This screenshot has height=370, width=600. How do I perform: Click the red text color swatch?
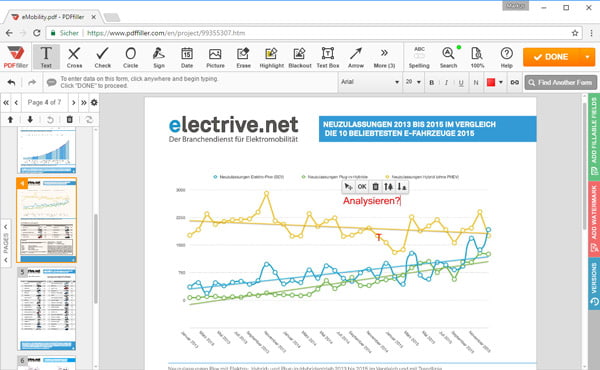pyautogui.click(x=491, y=82)
